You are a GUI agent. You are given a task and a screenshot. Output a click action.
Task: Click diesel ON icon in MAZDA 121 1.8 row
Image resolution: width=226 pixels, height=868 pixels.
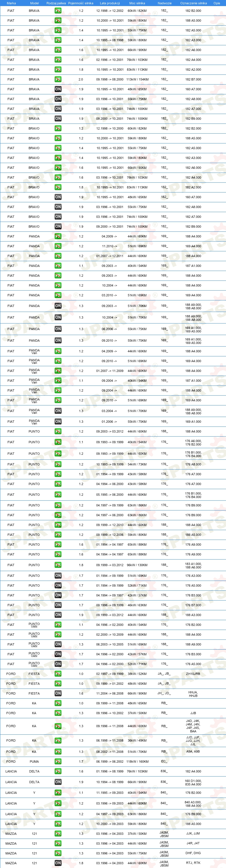[x=58, y=863]
